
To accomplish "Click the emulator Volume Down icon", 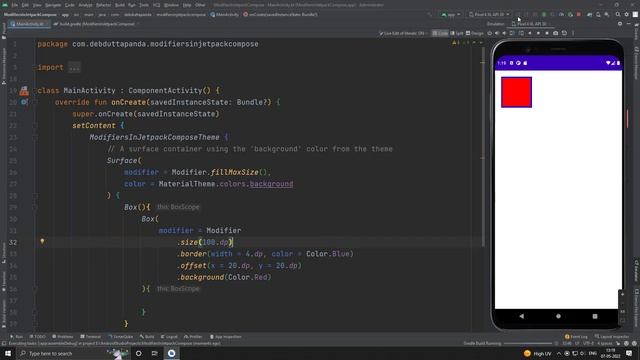I will 504,33.
